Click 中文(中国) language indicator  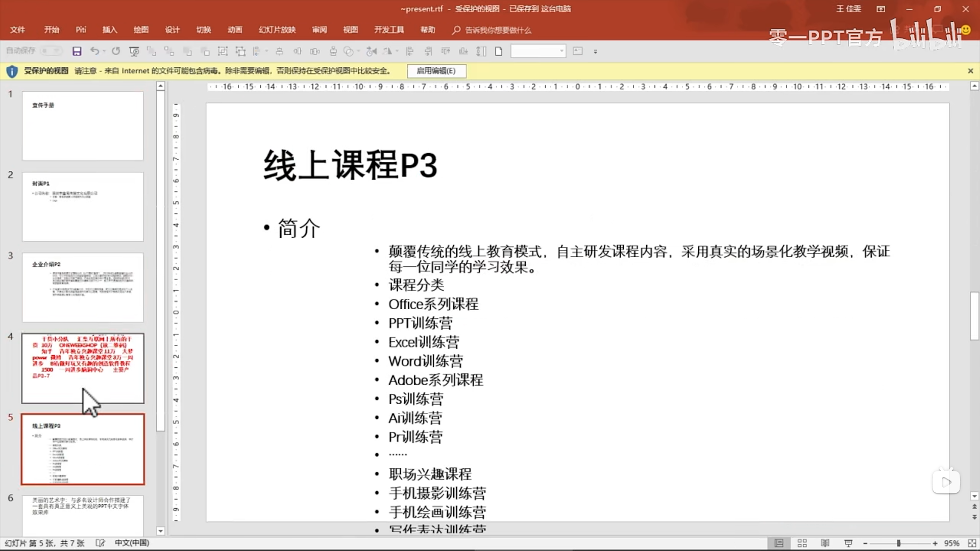click(132, 543)
